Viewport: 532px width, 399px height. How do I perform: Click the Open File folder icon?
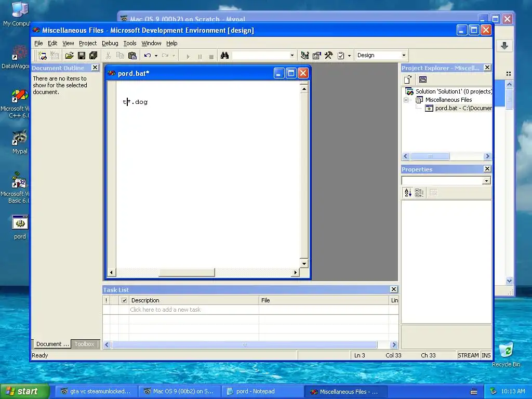click(70, 56)
